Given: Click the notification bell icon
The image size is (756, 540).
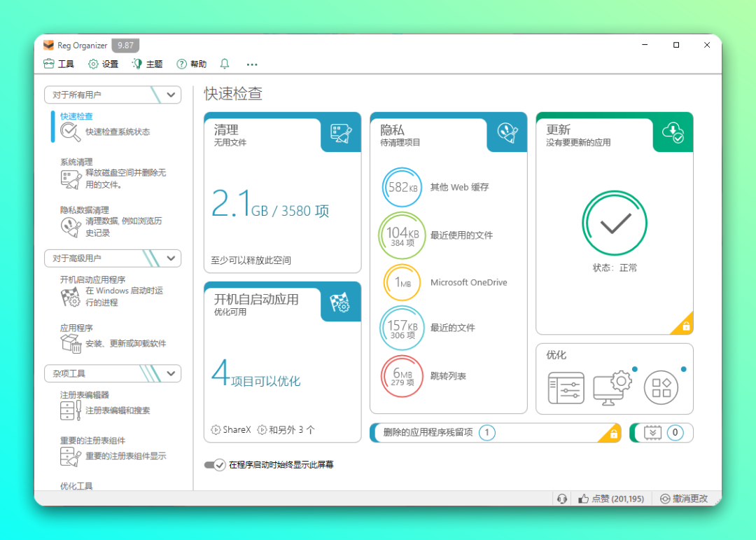Looking at the screenshot, I should (x=225, y=64).
